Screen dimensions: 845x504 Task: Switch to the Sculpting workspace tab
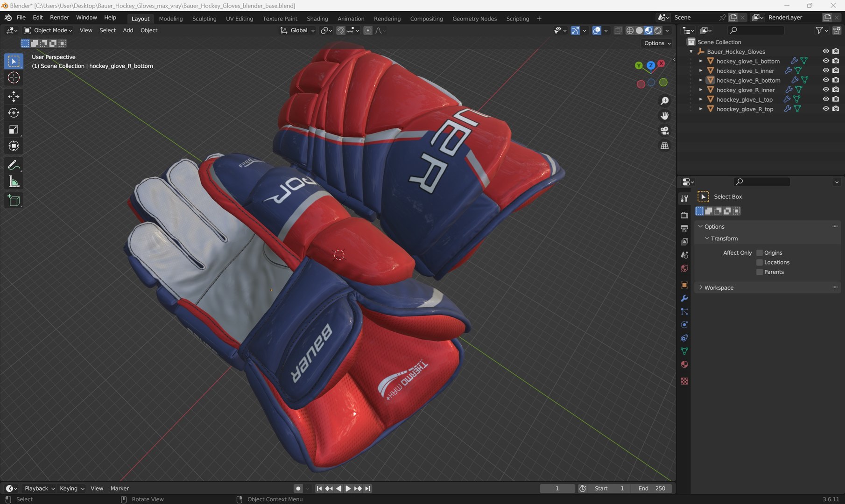coord(204,19)
